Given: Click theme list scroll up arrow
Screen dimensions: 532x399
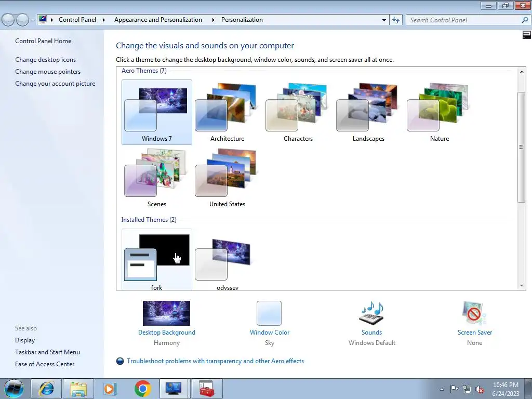Looking at the screenshot, I should tap(522, 71).
